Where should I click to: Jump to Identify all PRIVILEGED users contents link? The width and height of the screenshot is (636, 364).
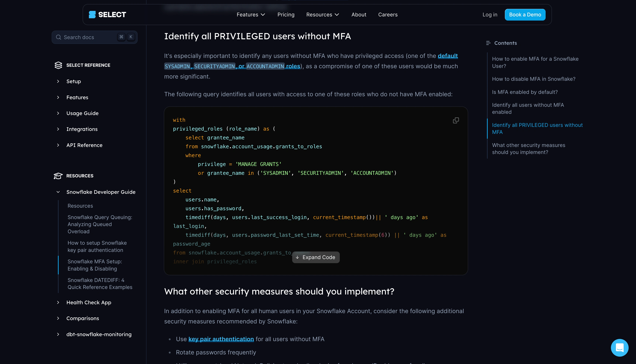537,129
